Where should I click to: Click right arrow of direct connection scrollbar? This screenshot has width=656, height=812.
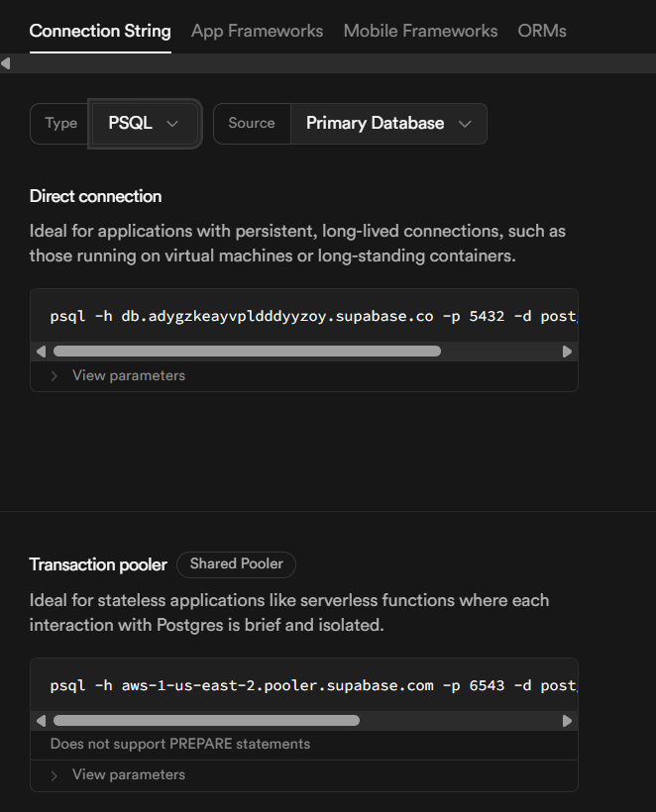tap(567, 352)
